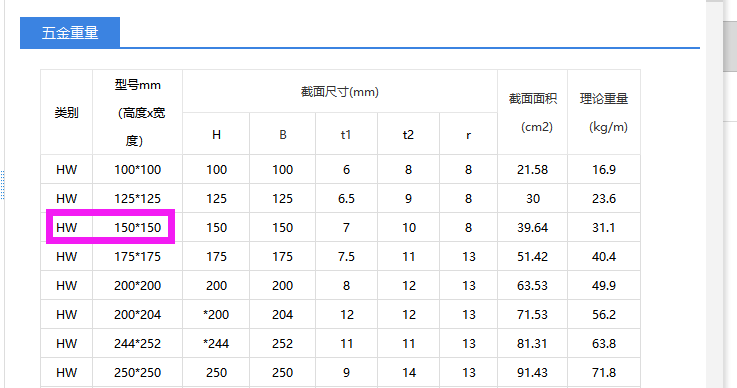The width and height of the screenshot is (737, 388).
Task: Click the *200 H value cell
Action: point(216,315)
